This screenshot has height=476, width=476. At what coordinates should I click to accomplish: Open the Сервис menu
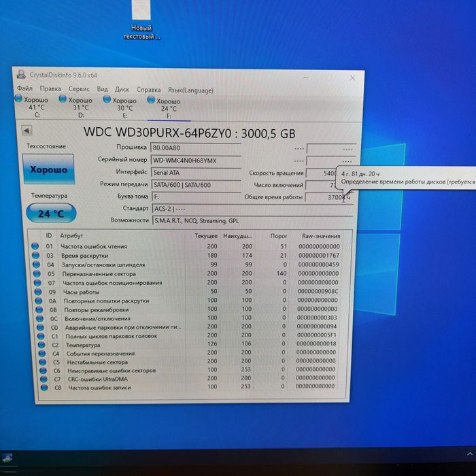79,89
